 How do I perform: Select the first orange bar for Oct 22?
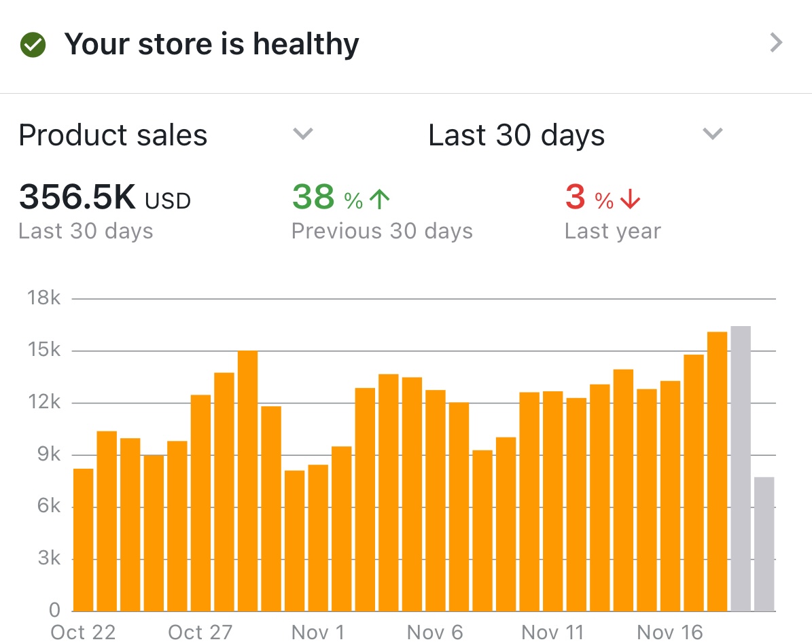coord(84,540)
